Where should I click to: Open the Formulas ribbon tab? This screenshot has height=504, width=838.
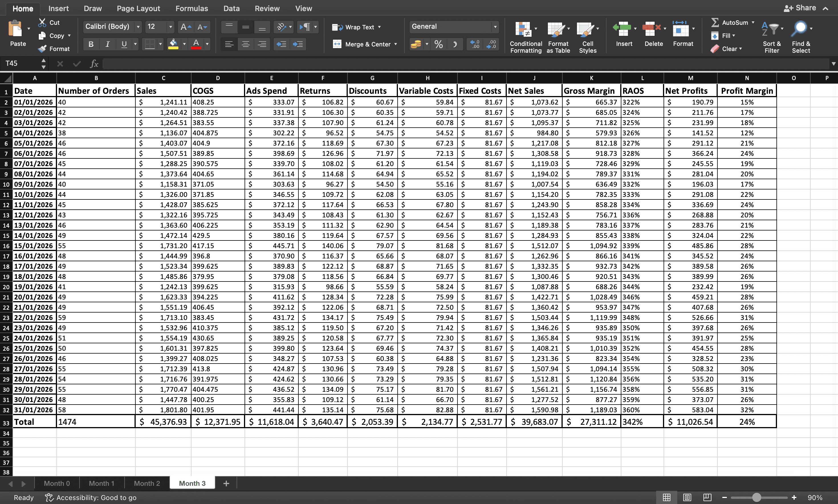[x=192, y=9]
